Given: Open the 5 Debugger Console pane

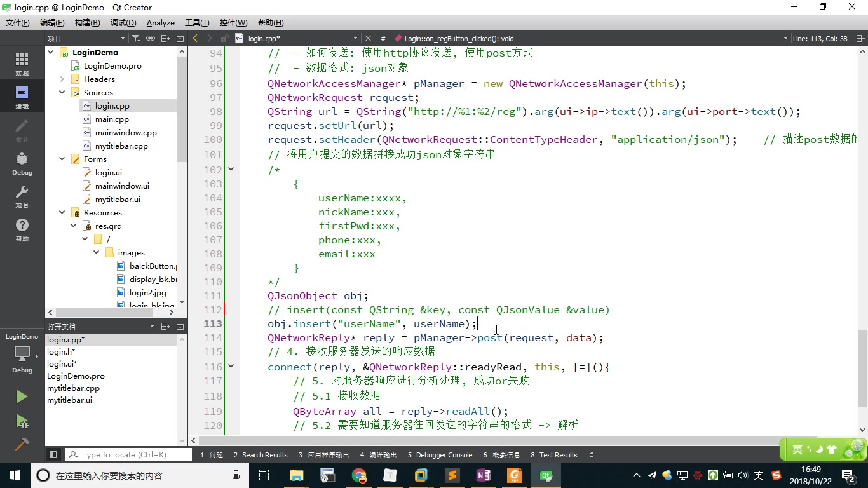Looking at the screenshot, I should [440, 454].
